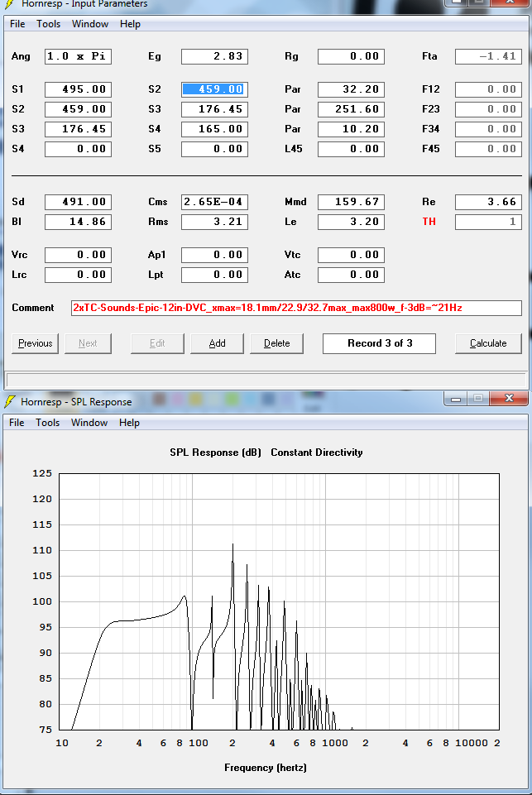Screen dimensions: 532x795
Task: Select the S4 field with 165.00
Action: click(x=214, y=129)
